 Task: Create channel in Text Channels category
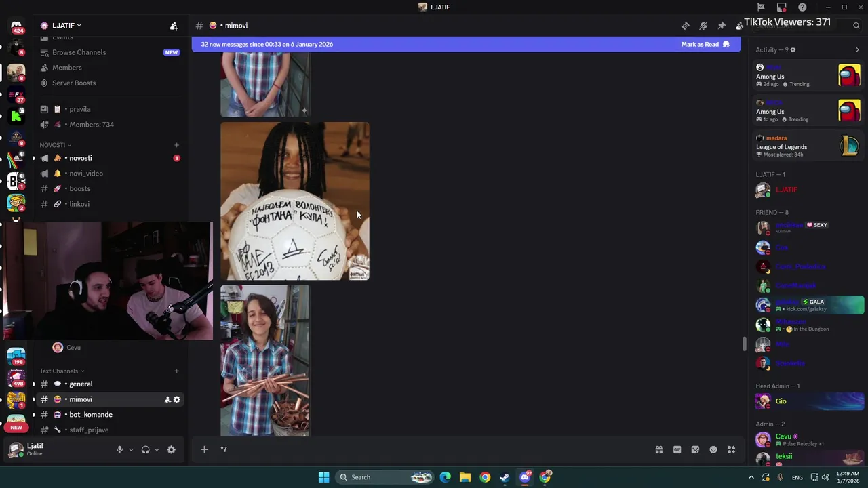[x=176, y=371]
